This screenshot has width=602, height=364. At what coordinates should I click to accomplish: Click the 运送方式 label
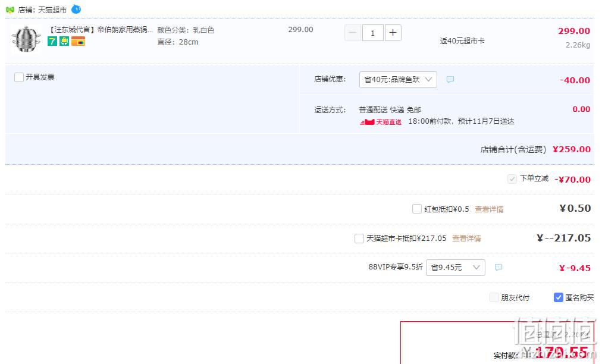tap(330, 110)
